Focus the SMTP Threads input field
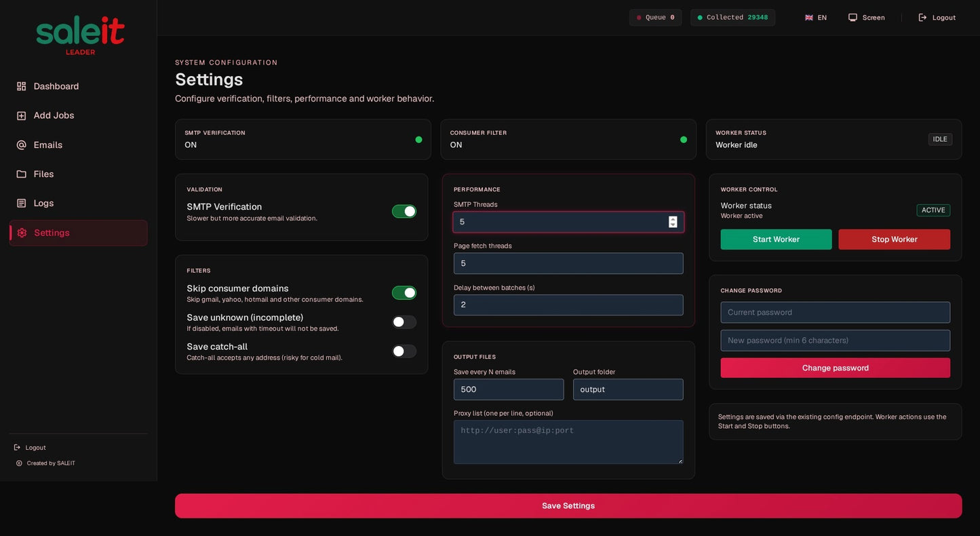 [x=568, y=222]
